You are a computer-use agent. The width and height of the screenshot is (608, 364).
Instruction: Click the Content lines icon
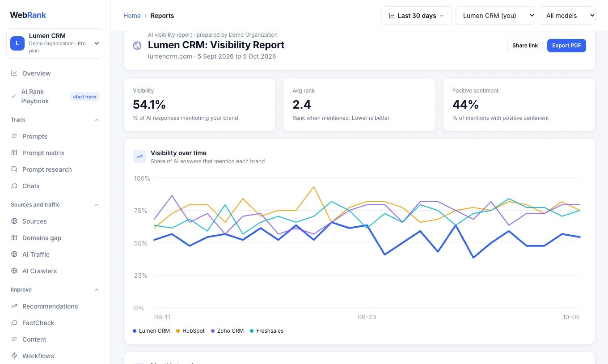pyautogui.click(x=14, y=339)
